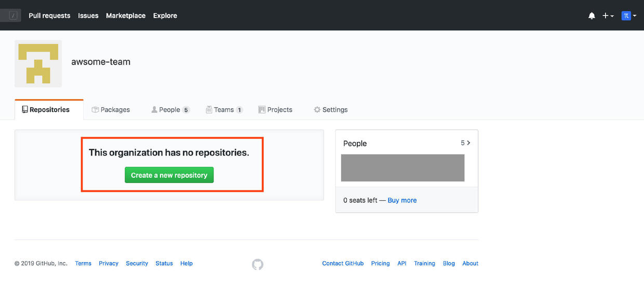Viewport: 644px width, 286px height.
Task: Click the awsome-team organization avatar
Action: click(38, 63)
